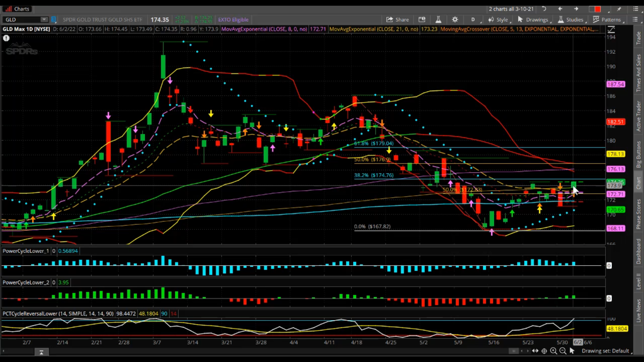Click the 170.65 green price bubble
Screen dimensions: 644x362
click(x=616, y=210)
